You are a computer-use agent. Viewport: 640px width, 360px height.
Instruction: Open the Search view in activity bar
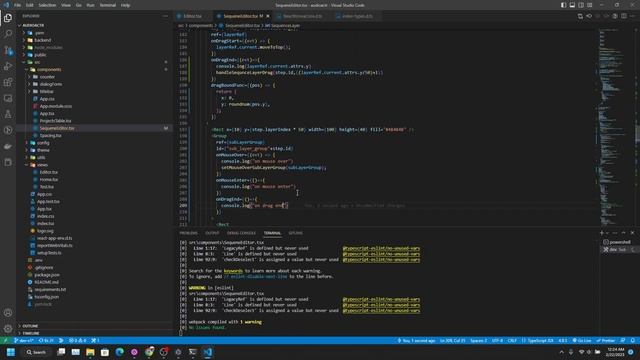8,34
